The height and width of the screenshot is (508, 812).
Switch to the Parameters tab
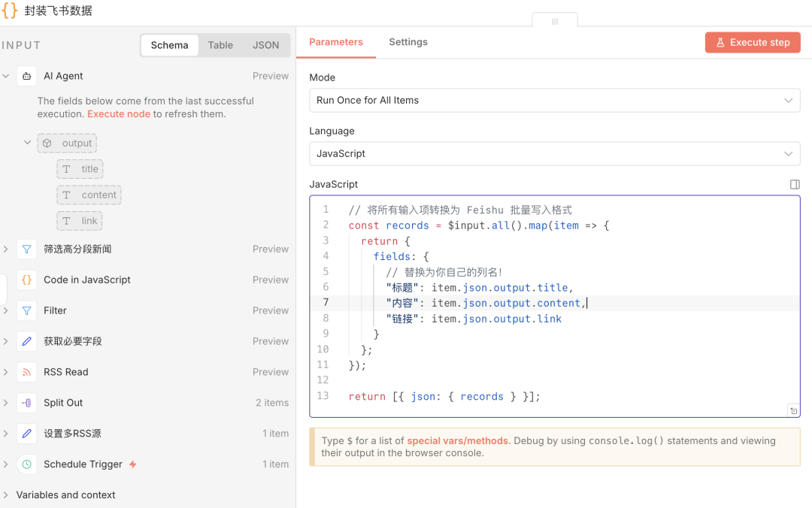coord(336,42)
